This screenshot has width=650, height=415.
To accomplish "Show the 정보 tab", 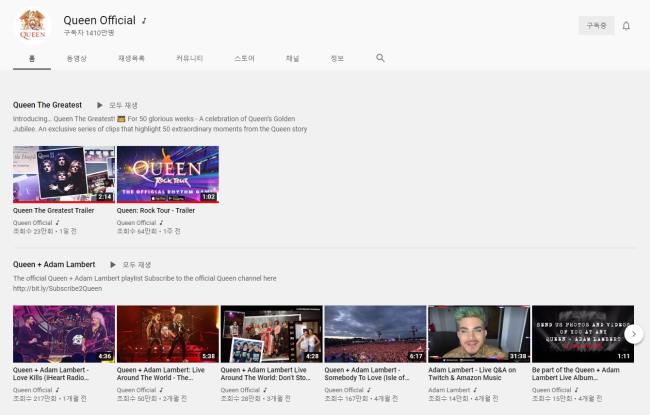I will point(337,59).
